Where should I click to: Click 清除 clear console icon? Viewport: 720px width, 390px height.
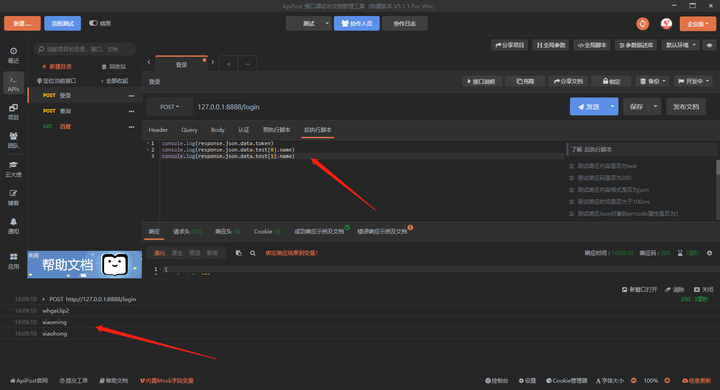click(674, 289)
